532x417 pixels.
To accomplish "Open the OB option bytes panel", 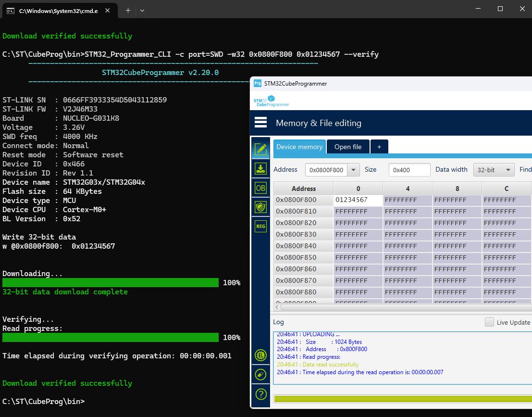I will [260, 188].
